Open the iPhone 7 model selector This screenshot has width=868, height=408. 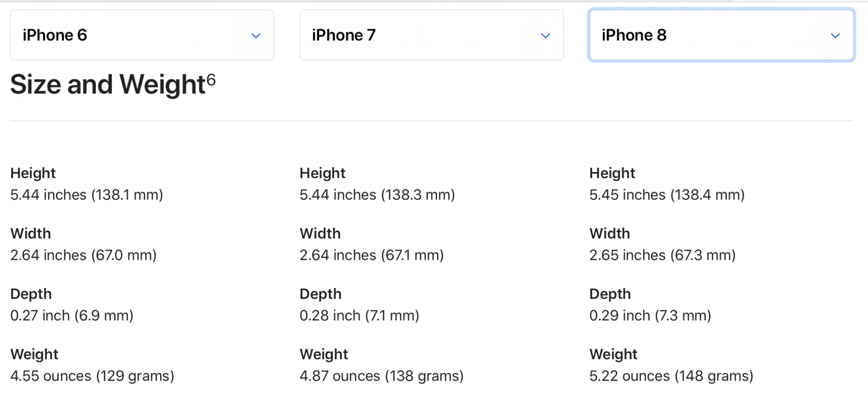(431, 35)
